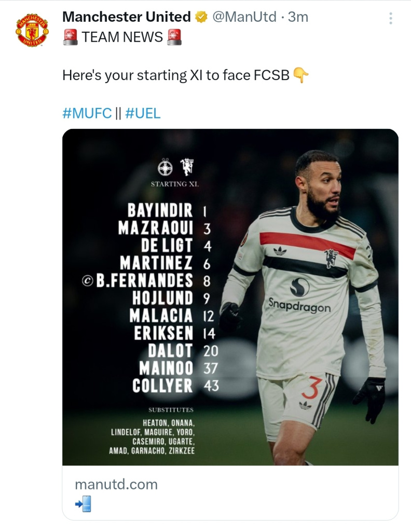This screenshot has width=411, height=532.
Task: Open the 3m tweet timestamp
Action: coord(298,17)
